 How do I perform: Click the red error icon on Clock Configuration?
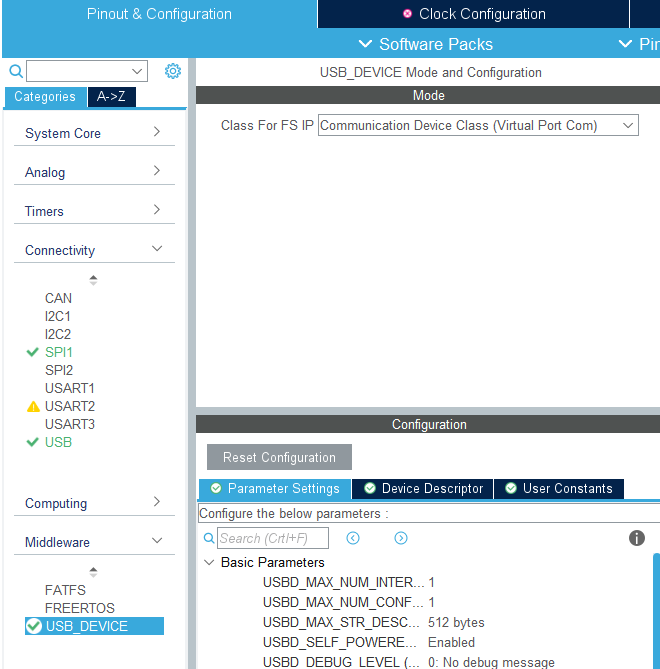point(407,14)
